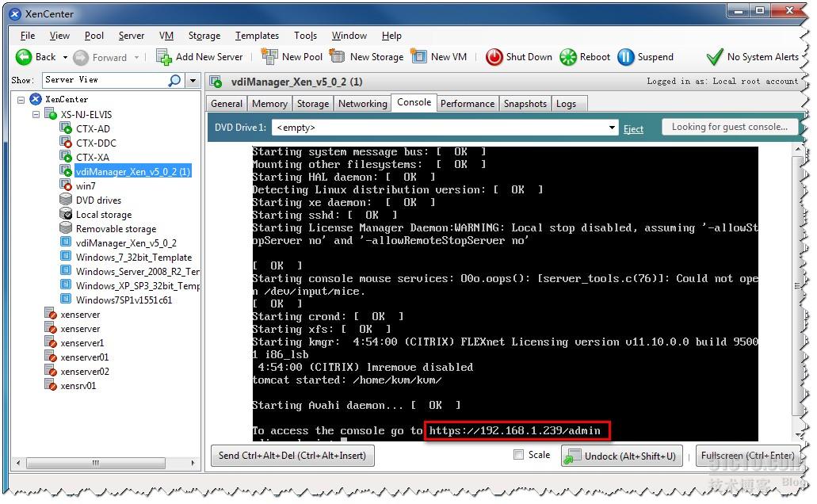Click the Forward navigation icon

click(81, 57)
